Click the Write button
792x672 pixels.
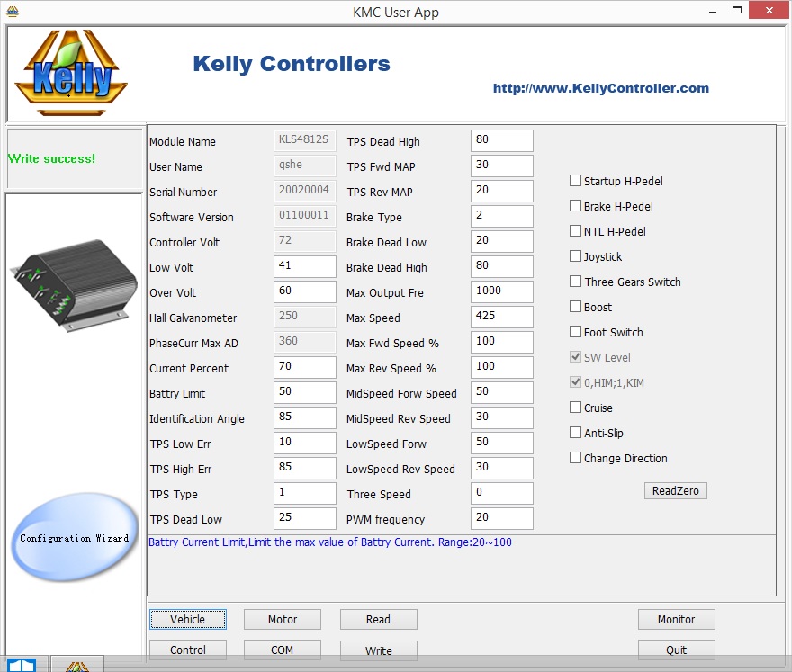pos(378,650)
